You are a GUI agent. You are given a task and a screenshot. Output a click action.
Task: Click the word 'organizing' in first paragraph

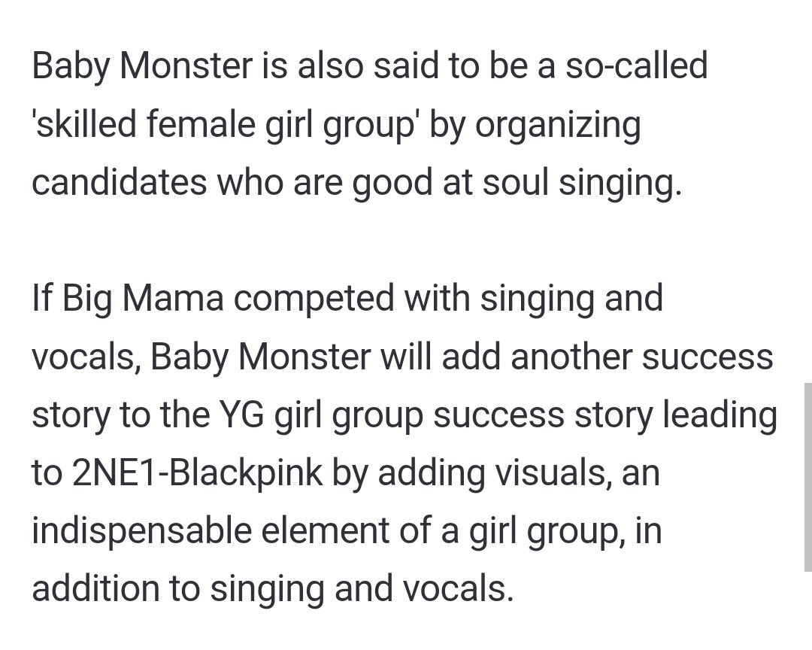click(558, 126)
